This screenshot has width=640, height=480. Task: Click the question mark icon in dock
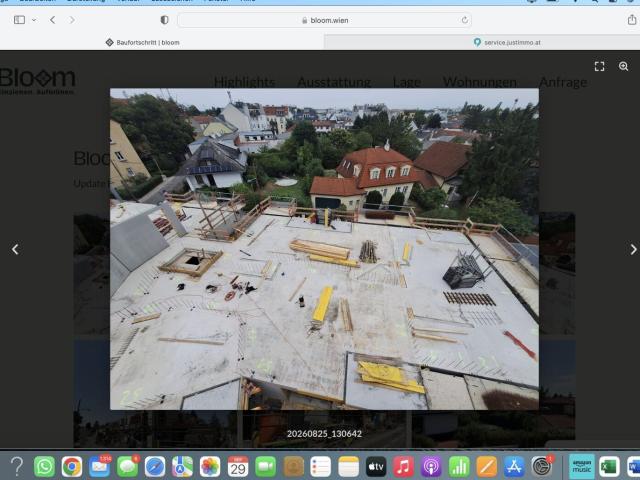[x=17, y=466]
